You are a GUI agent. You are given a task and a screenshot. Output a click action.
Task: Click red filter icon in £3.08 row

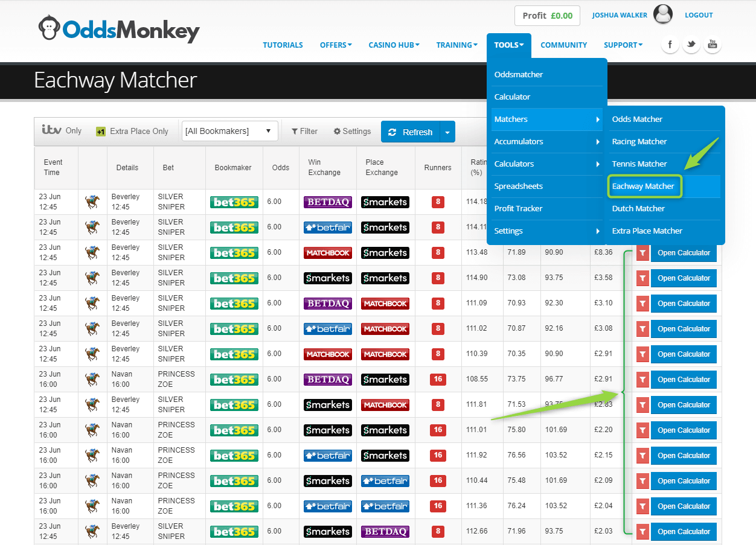(642, 329)
